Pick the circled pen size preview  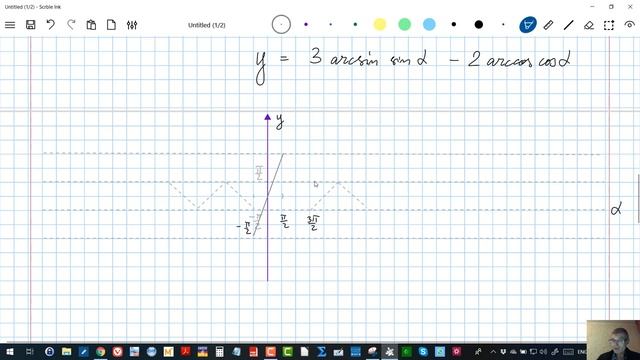pyautogui.click(x=281, y=24)
